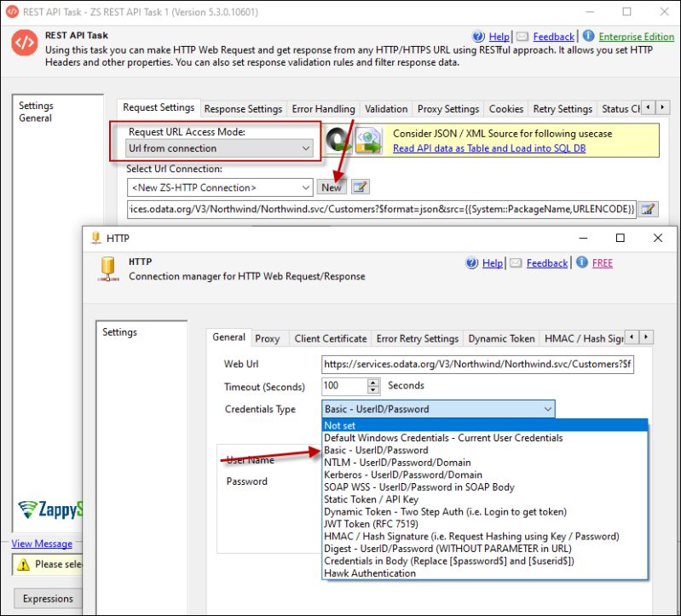The height and width of the screenshot is (616, 681).
Task: Click the envelope icon in the HTTP dialog
Action: tap(516, 262)
